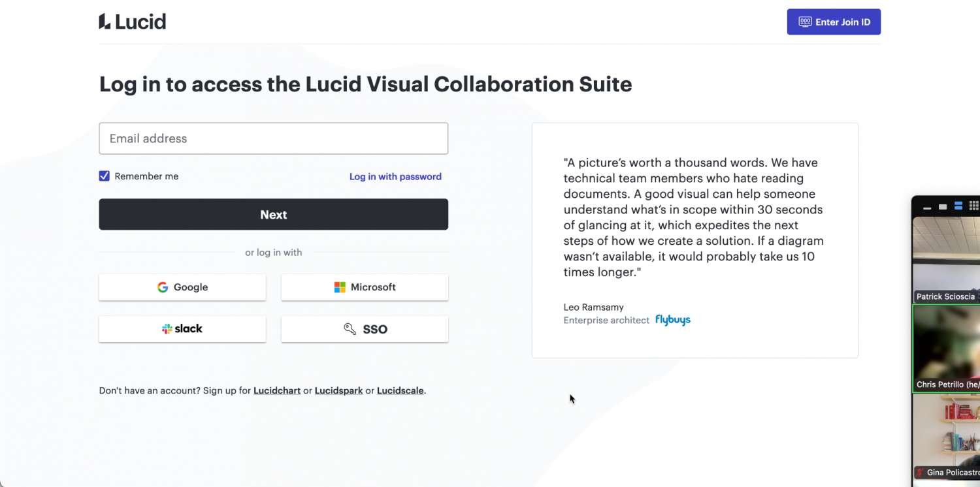Switch video panel to single-tile view
This screenshot has height=487, width=980.
[x=943, y=207]
